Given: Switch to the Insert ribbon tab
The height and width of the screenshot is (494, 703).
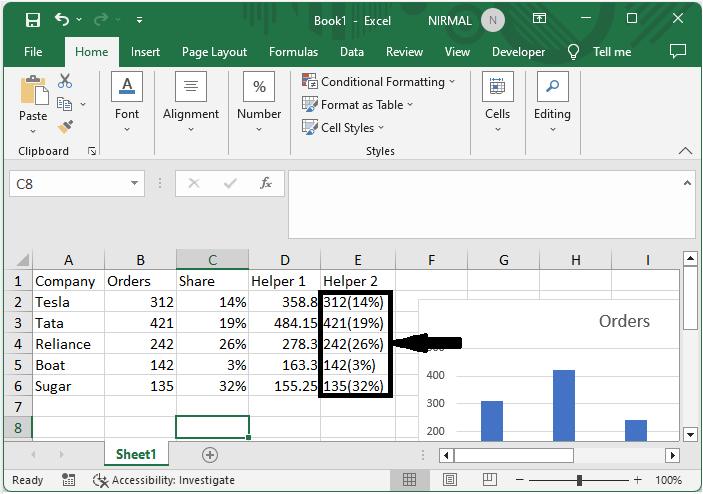Looking at the screenshot, I should click(x=145, y=52).
